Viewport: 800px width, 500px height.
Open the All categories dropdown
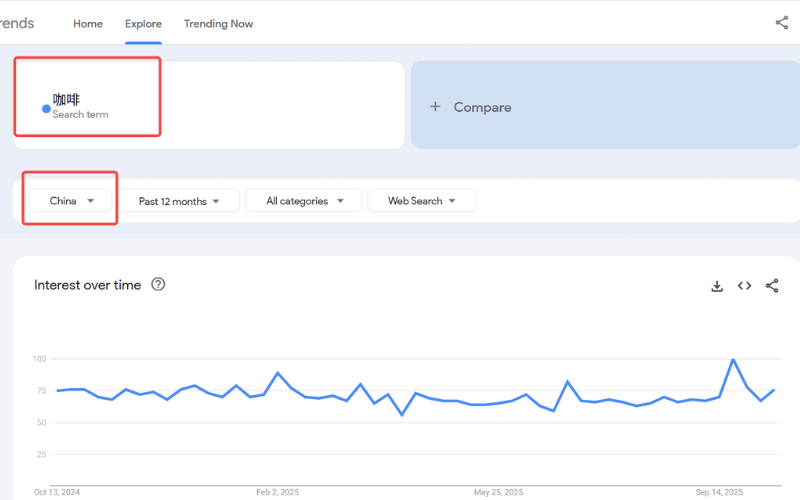pyautogui.click(x=305, y=201)
